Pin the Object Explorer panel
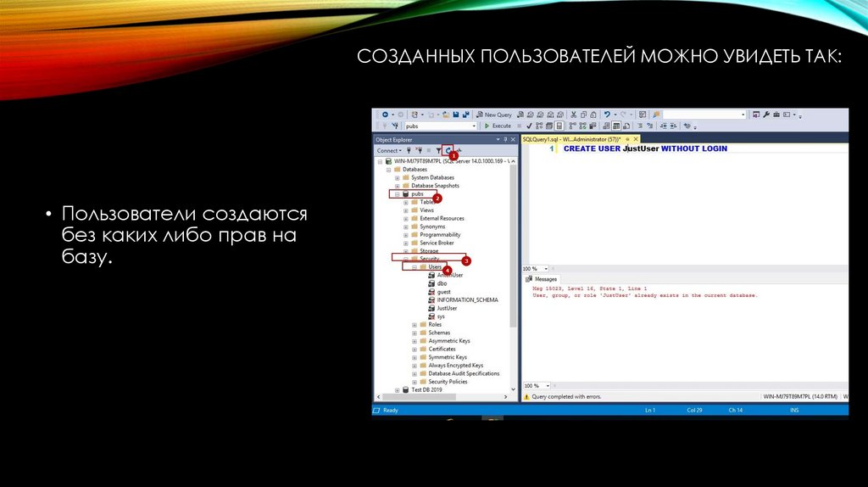 pyautogui.click(x=505, y=140)
